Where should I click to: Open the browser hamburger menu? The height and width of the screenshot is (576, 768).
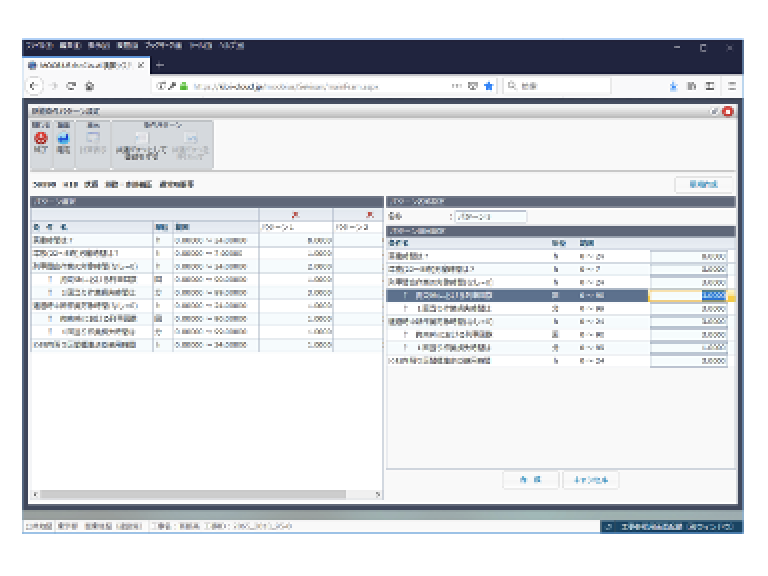(732, 86)
